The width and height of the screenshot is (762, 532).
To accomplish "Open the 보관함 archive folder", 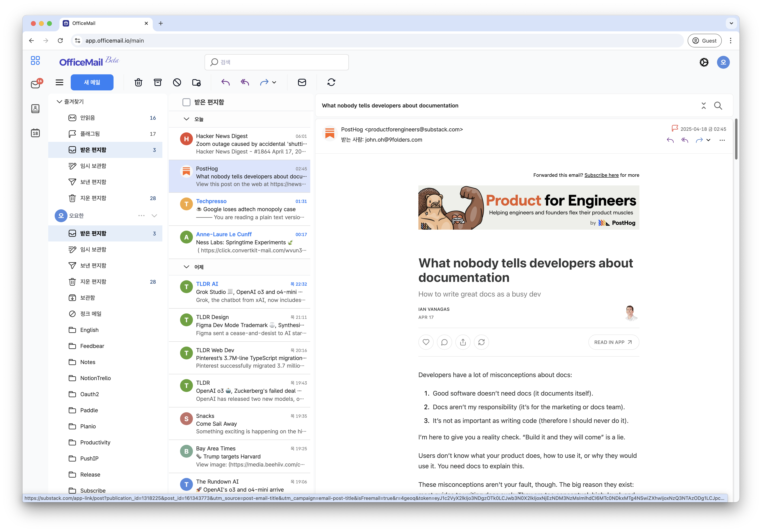I will click(x=105, y=298).
